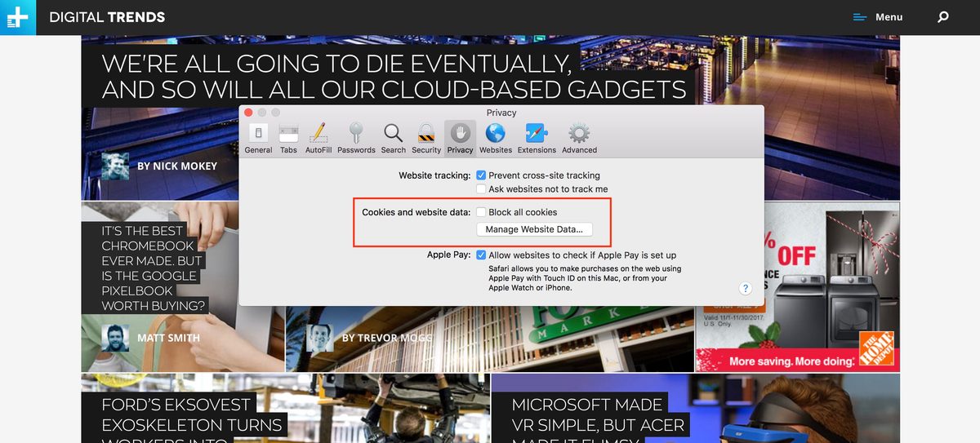Click the site search magnifier icon
Image resolution: width=980 pixels, height=443 pixels.
(x=943, y=17)
